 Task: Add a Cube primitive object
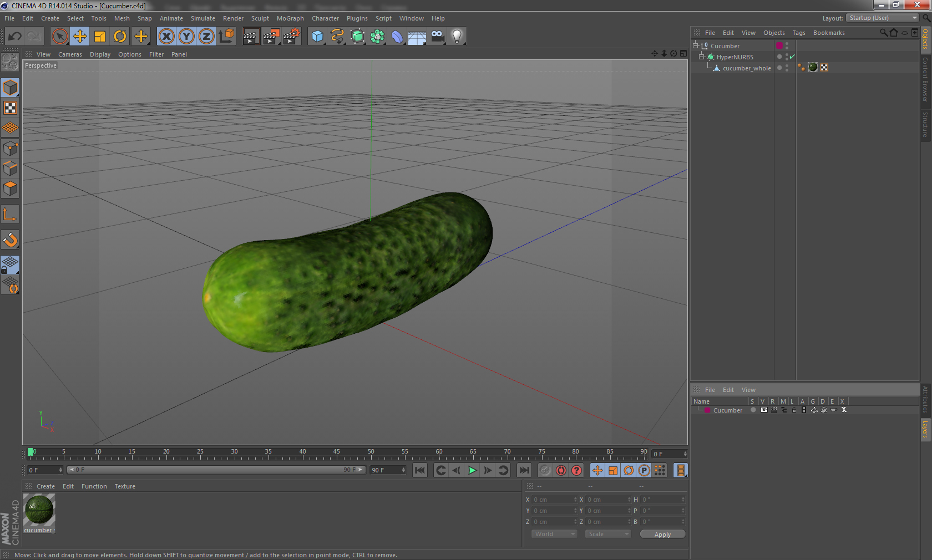[x=317, y=37]
